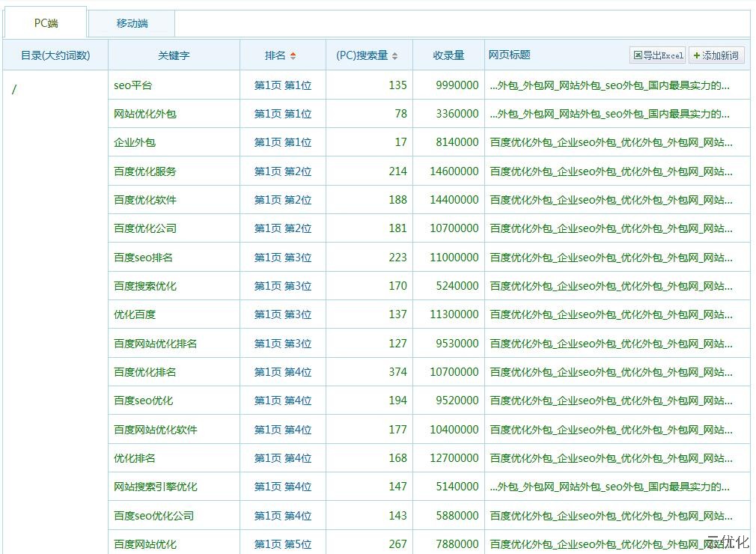Click ranking 第1页 第2位 for 百度优化服务
Viewport: 756px width, 554px height.
click(283, 171)
